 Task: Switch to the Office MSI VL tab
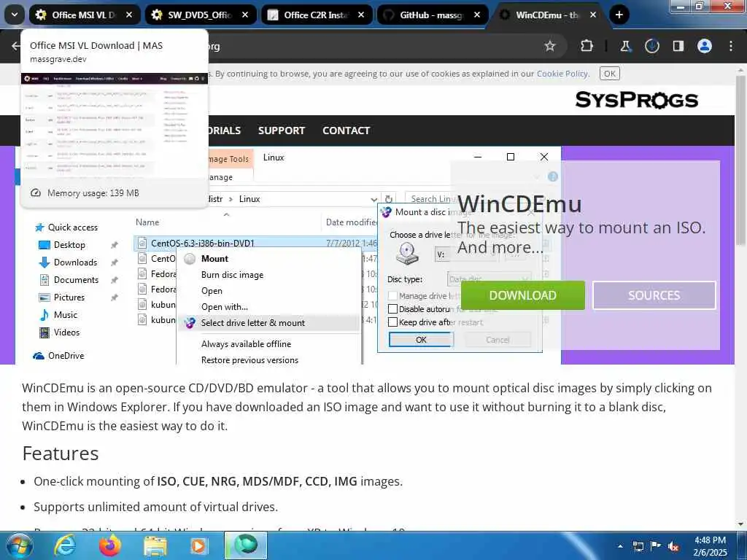(x=85, y=15)
